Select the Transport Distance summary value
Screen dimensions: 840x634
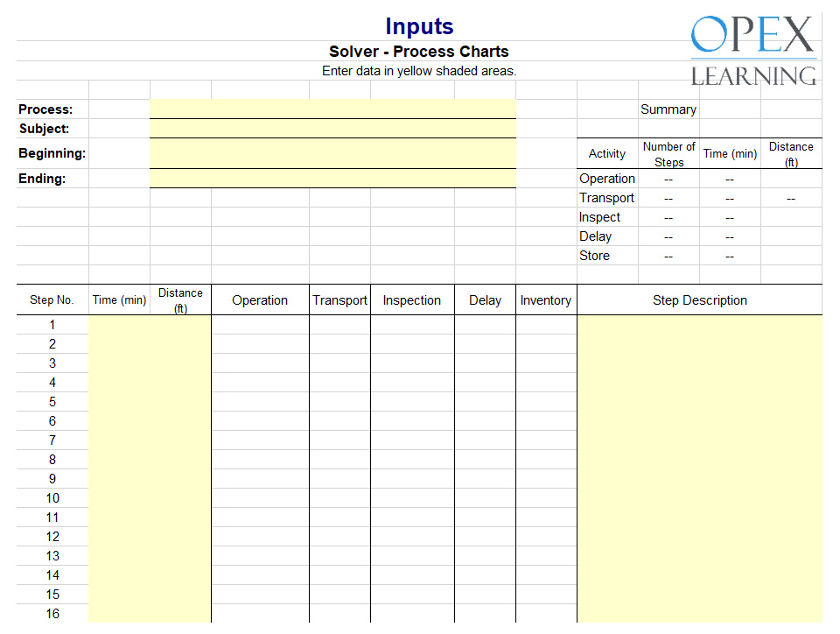(791, 198)
